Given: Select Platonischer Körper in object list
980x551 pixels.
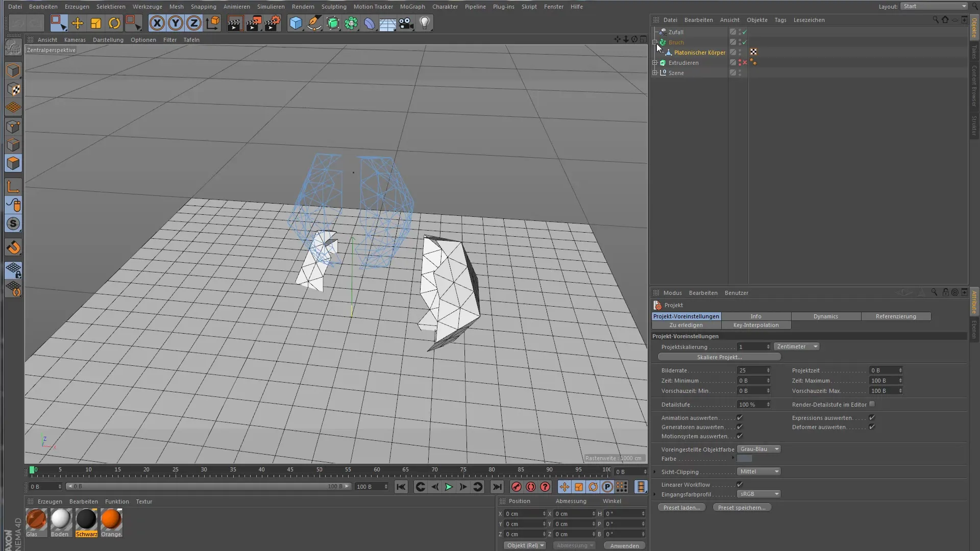Looking at the screenshot, I should tap(699, 53).
